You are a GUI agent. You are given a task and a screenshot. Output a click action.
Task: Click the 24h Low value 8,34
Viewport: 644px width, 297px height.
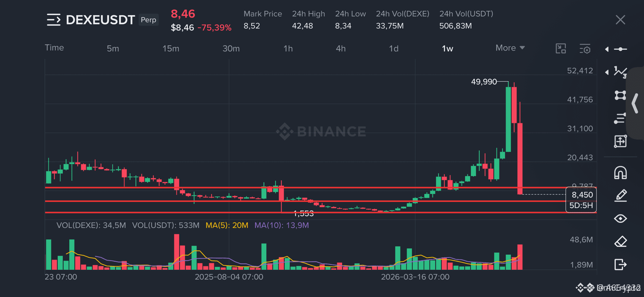[343, 26]
